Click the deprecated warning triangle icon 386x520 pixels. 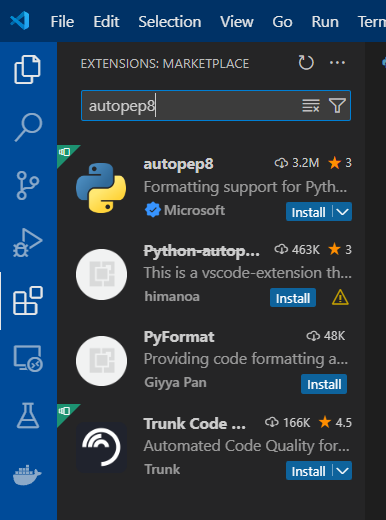coord(340,297)
